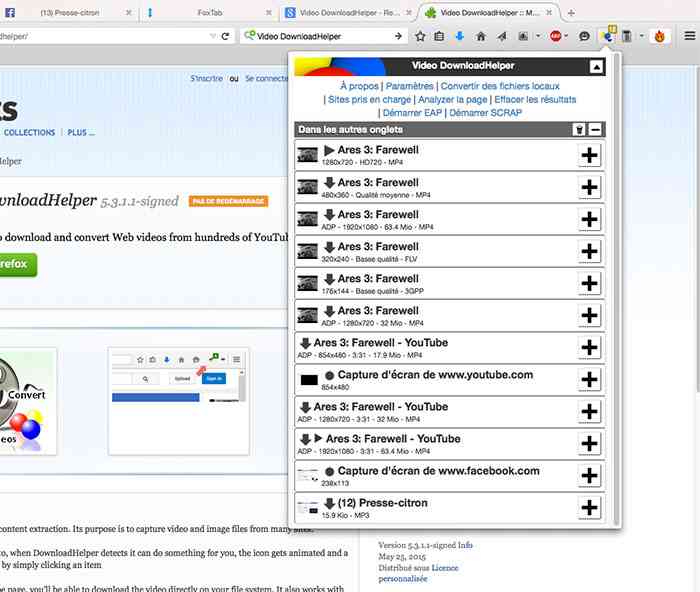This screenshot has width=700, height=592.
Task: Click trash icon in Dans les autres onglets header
Action: tap(579, 129)
